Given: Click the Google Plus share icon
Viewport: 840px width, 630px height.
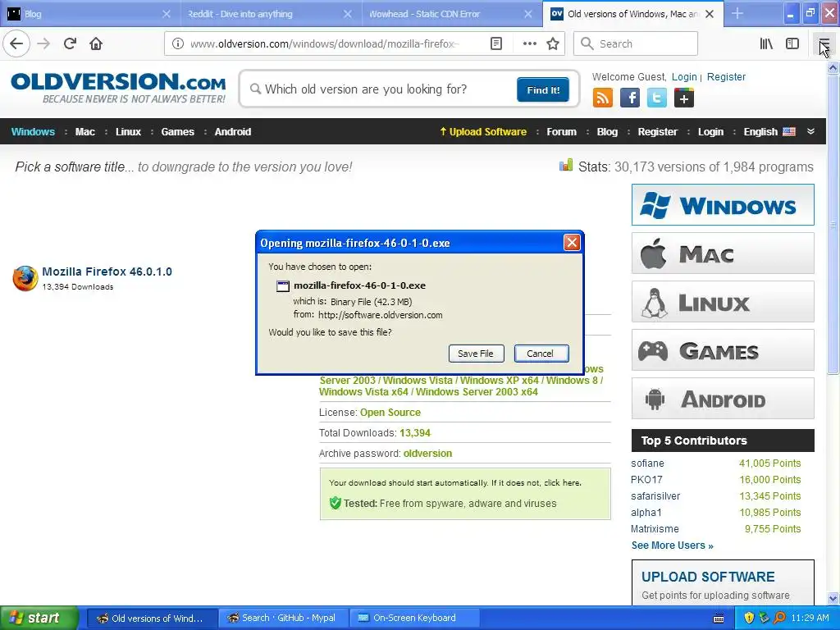Looking at the screenshot, I should pos(684,98).
